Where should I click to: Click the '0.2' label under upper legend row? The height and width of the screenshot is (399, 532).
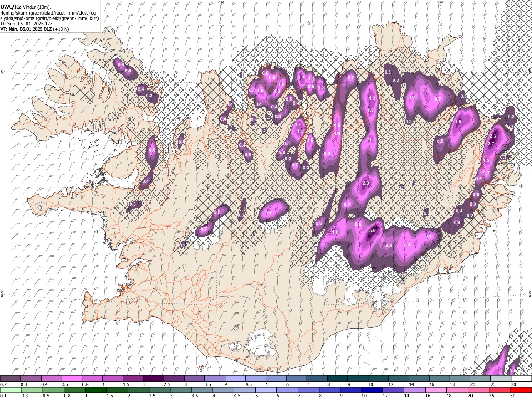[3, 384]
